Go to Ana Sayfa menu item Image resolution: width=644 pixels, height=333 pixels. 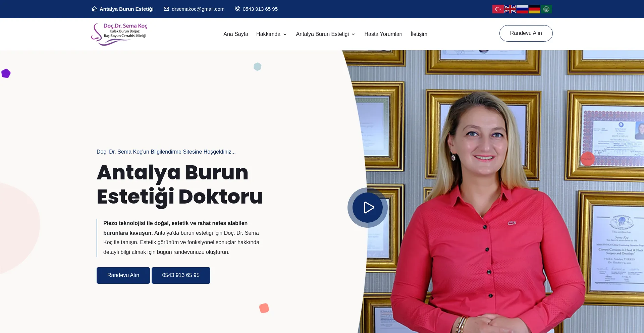click(236, 34)
